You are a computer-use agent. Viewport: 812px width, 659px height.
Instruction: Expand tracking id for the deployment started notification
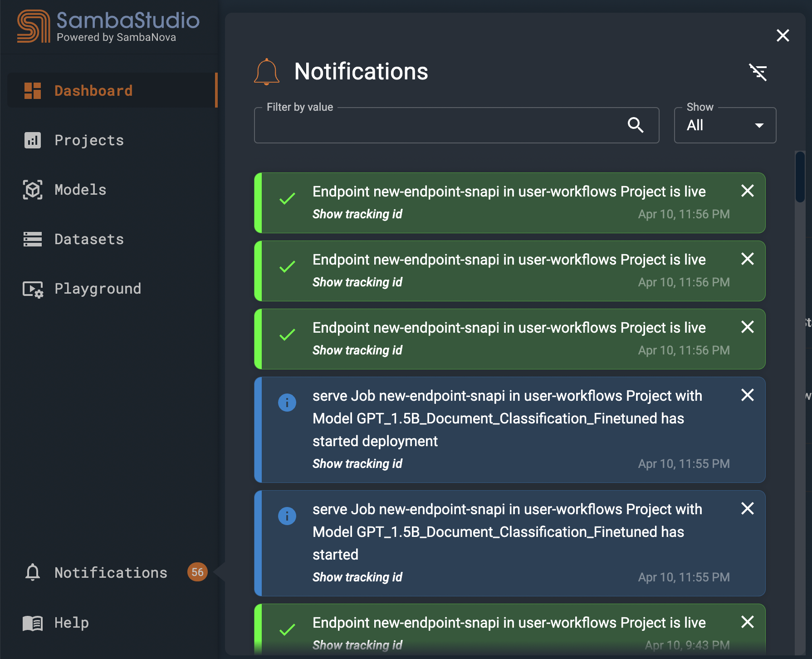[x=357, y=463]
